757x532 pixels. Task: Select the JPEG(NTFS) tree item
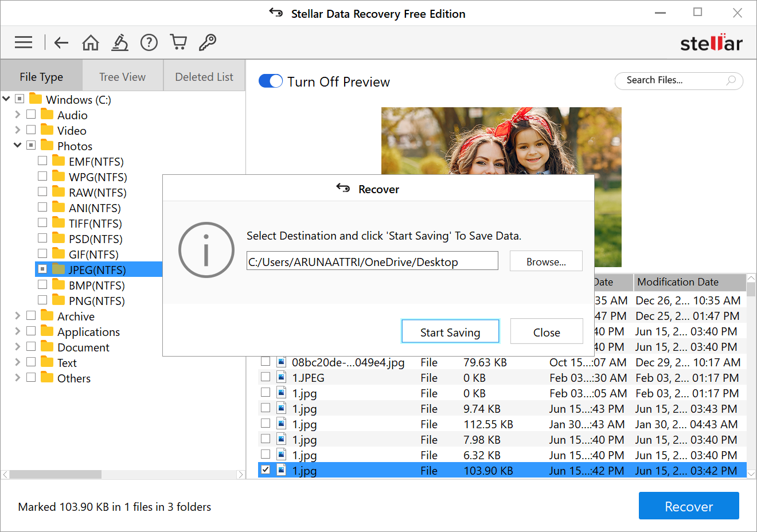coord(99,269)
